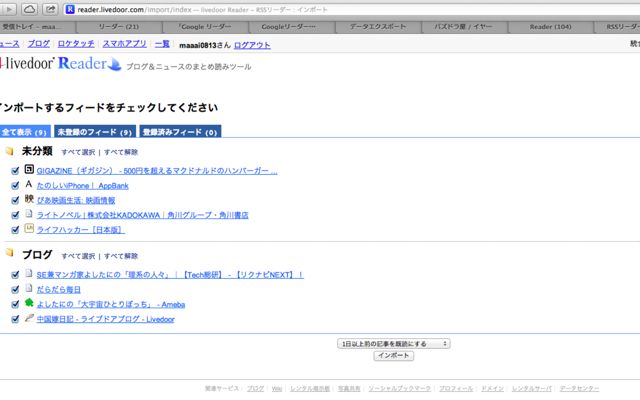This screenshot has height=400, width=640.
Task: Click the green Ameba feed favicon
Action: (29, 302)
